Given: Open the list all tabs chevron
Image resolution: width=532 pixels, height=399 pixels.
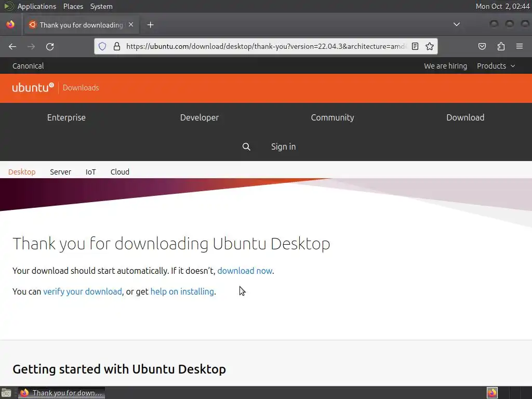Looking at the screenshot, I should [457, 24].
